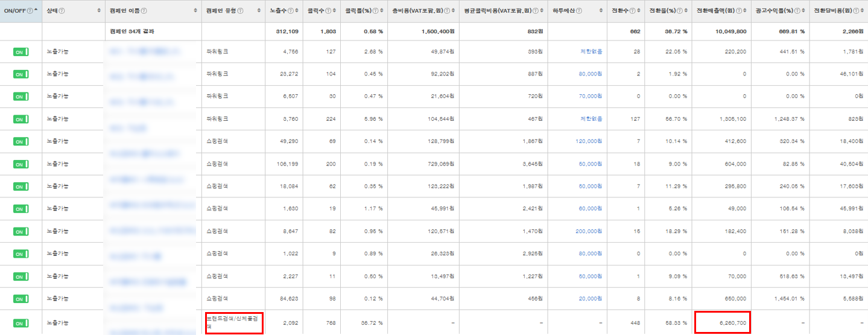Sort by 클릭률(%) using its sort arrows
The width and height of the screenshot is (868, 335).
tap(382, 11)
